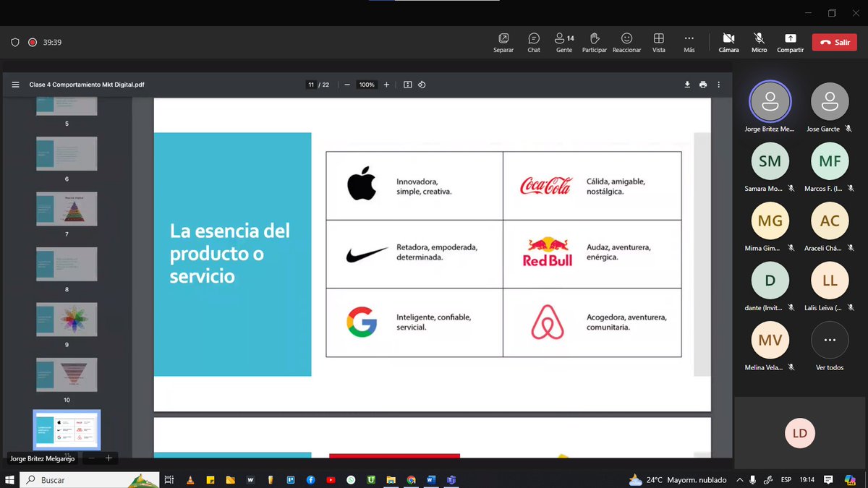Select page 7 pyramid thumbnail
Image resolution: width=868 pixels, height=488 pixels.
tap(67, 209)
